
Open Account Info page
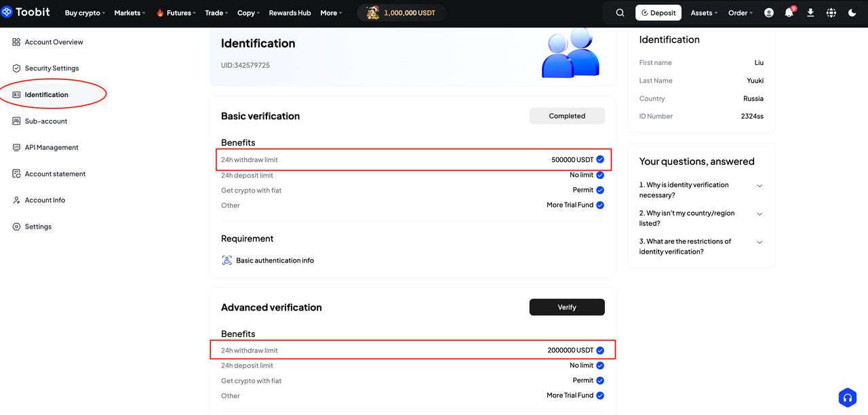45,200
